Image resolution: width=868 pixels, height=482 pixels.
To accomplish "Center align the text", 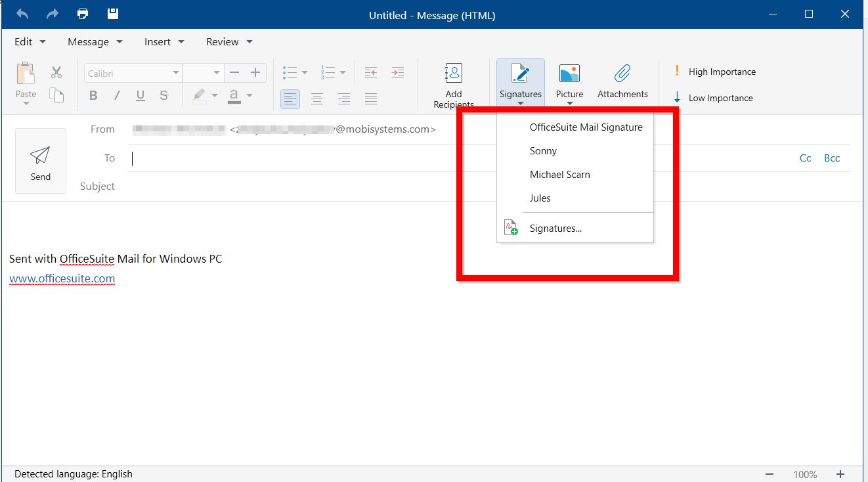I will (x=317, y=99).
